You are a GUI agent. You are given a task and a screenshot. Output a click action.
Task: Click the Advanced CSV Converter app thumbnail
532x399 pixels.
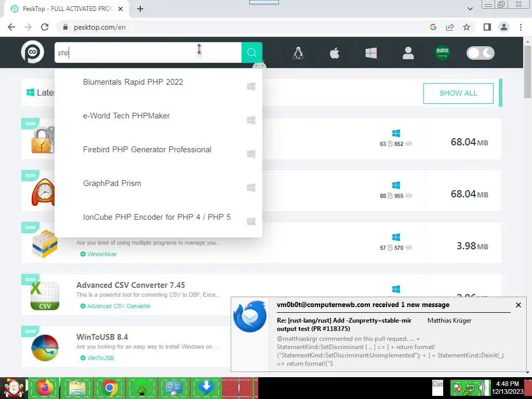45,296
